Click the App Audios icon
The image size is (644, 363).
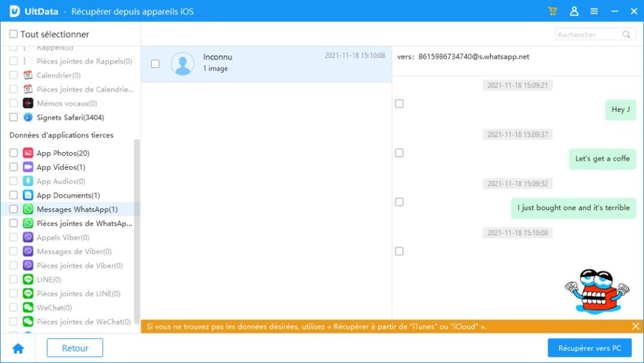pyautogui.click(x=28, y=181)
